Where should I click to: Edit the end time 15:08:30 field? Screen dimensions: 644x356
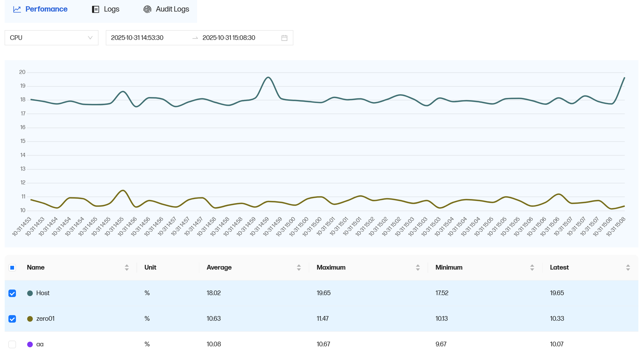point(229,38)
